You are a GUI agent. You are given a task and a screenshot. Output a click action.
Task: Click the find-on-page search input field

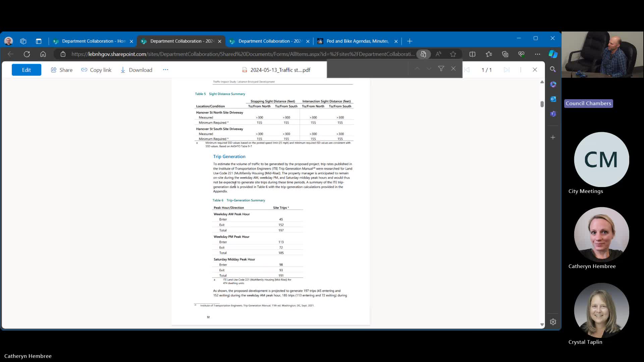pyautogui.click(x=367, y=69)
